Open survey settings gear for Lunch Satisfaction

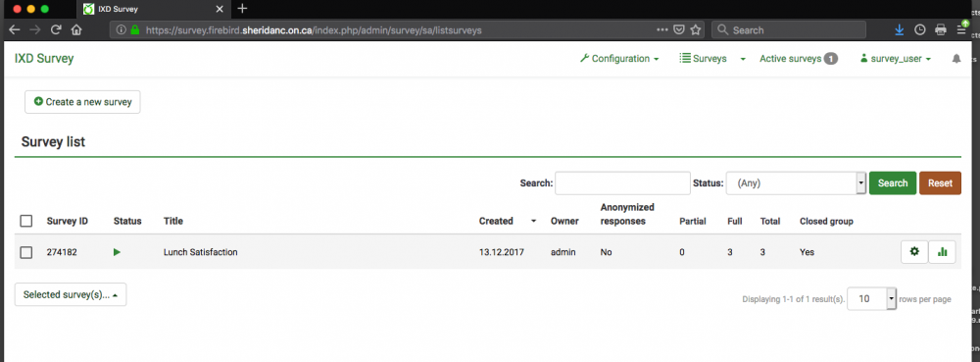click(x=914, y=252)
